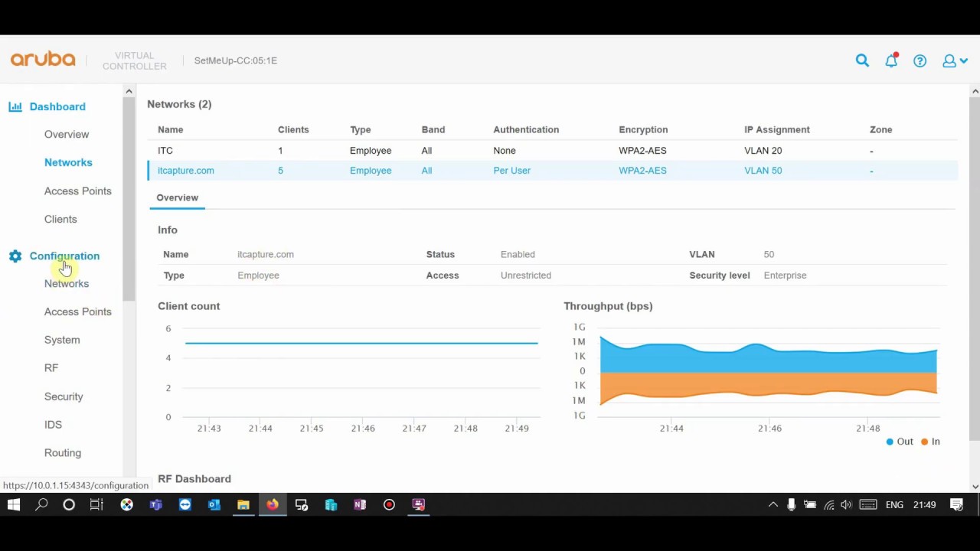Open Task View on the taskbar
Image resolution: width=980 pixels, height=551 pixels.
point(96,504)
